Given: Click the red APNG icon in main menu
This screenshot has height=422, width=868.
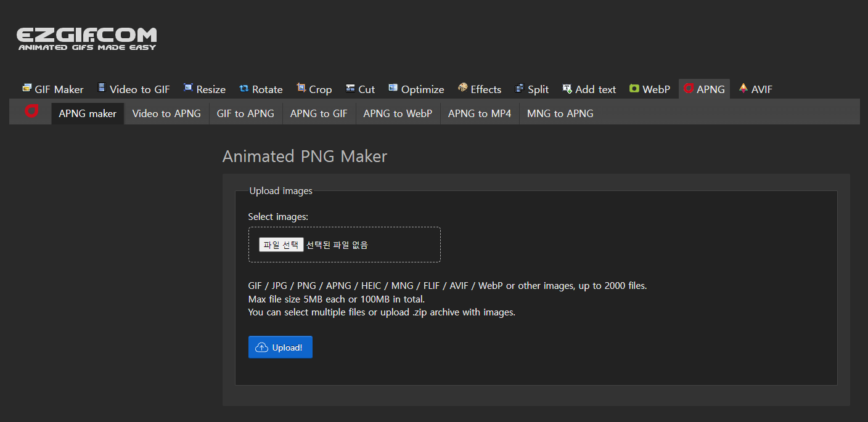Looking at the screenshot, I should 689,89.
